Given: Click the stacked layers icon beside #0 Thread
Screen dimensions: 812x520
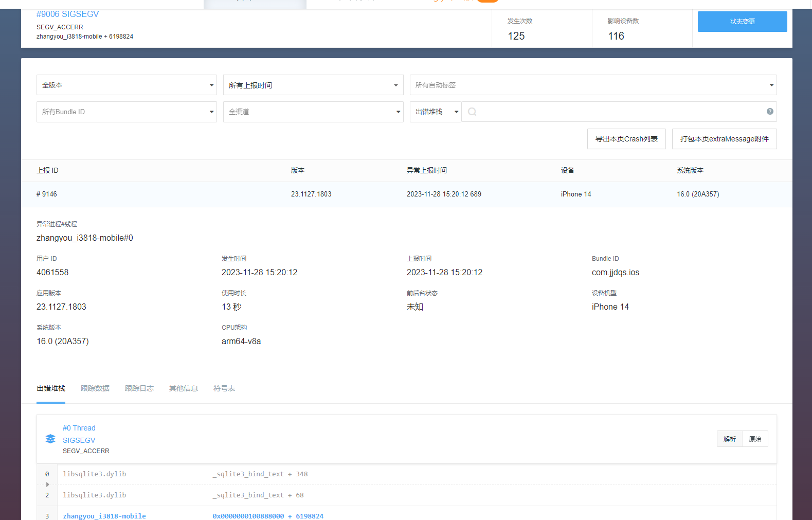Looking at the screenshot, I should click(50, 439).
